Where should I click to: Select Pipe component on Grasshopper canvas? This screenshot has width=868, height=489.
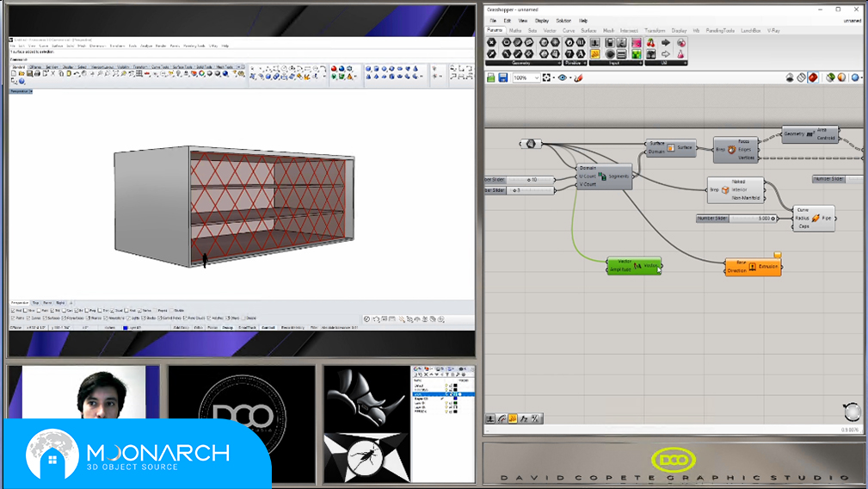pos(814,218)
